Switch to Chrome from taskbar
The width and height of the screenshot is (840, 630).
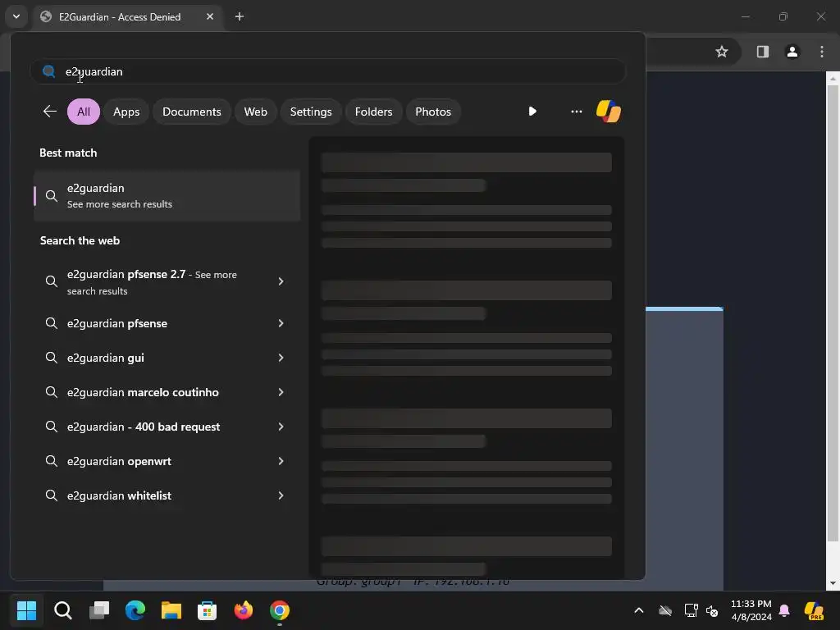click(x=280, y=610)
